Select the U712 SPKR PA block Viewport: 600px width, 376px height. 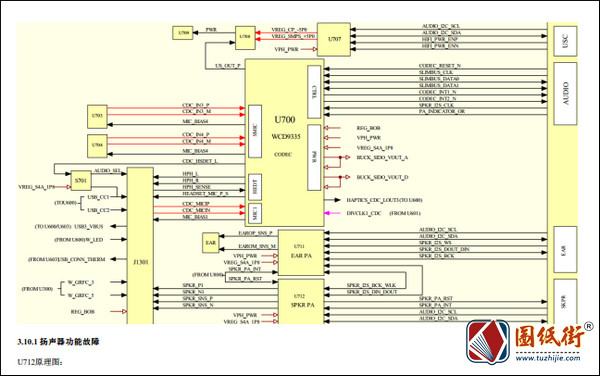[301, 301]
